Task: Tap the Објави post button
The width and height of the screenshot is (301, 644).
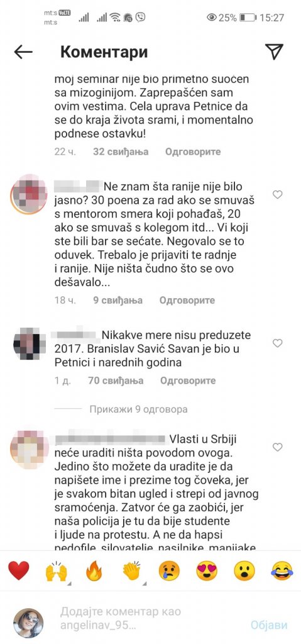Action: pyautogui.click(x=269, y=625)
